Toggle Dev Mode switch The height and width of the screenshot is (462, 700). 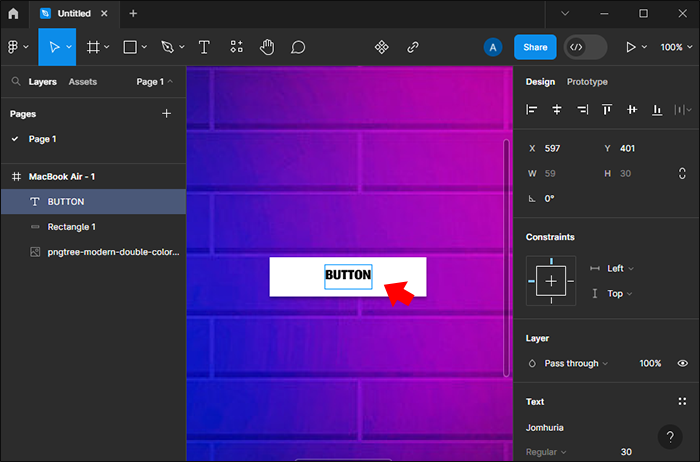pos(585,47)
